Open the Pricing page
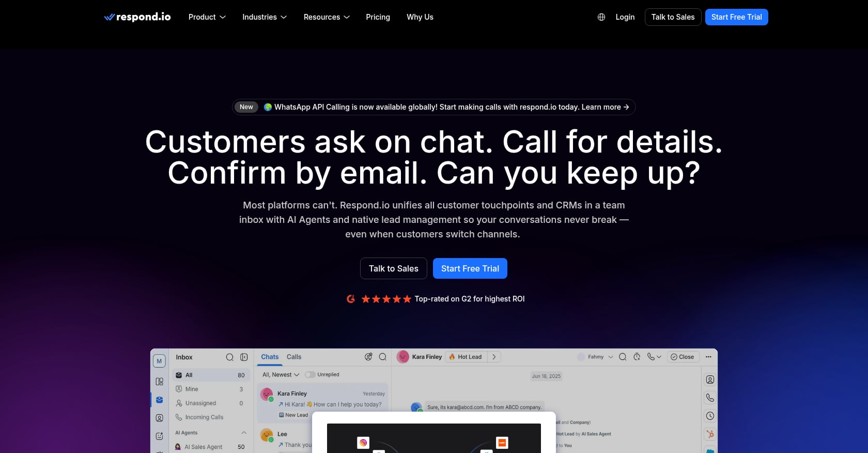 point(378,17)
